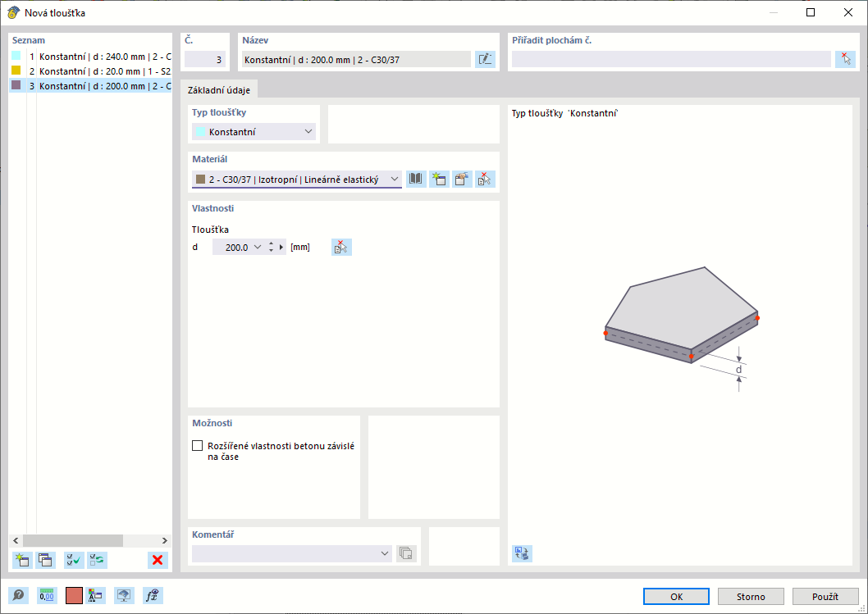Viewport: 868px width, 614px height.
Task: Click the select all check icon
Action: [x=74, y=560]
